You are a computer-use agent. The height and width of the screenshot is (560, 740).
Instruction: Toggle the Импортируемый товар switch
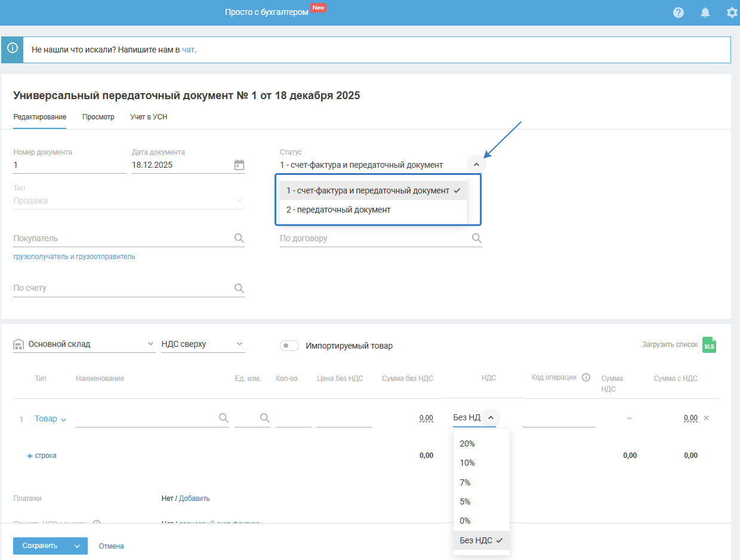click(289, 346)
